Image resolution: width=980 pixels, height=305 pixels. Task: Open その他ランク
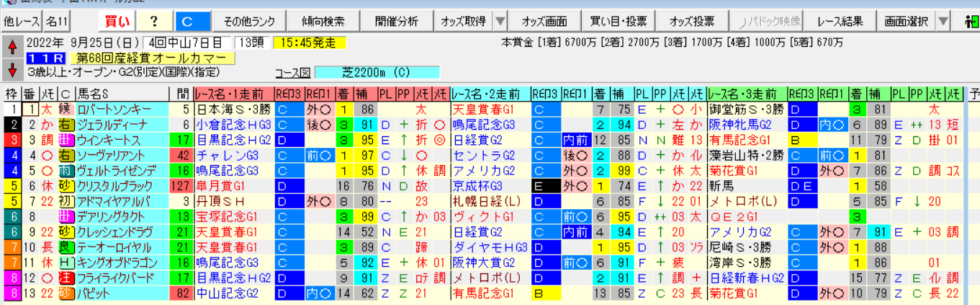[249, 22]
